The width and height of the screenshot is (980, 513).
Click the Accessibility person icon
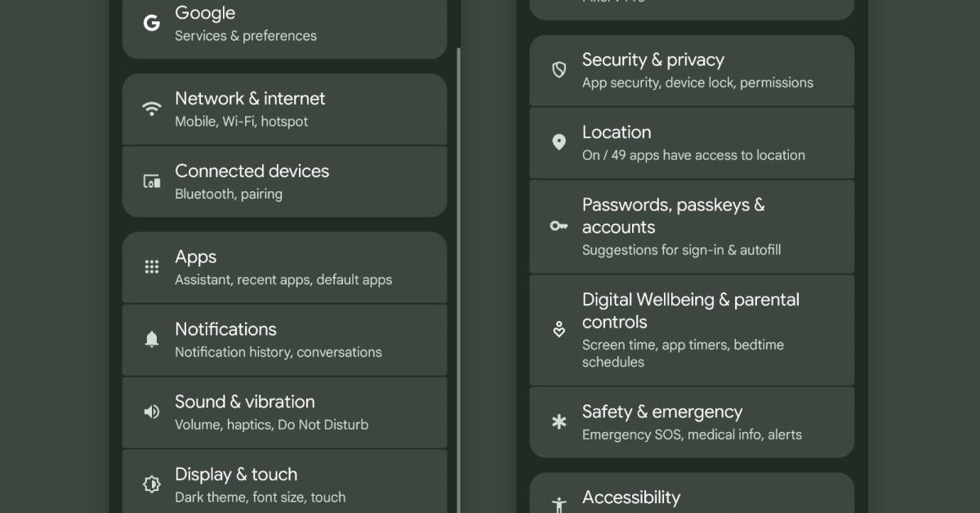tap(559, 504)
